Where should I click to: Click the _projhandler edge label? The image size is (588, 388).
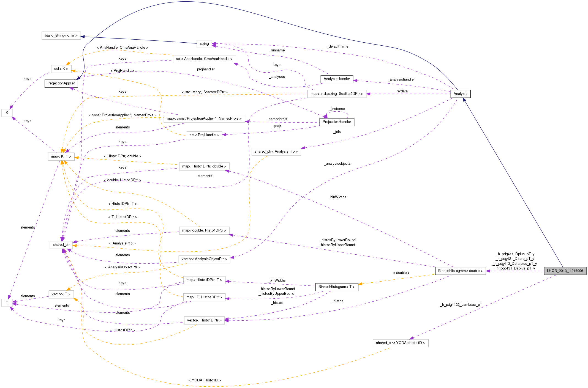pyautogui.click(x=205, y=69)
